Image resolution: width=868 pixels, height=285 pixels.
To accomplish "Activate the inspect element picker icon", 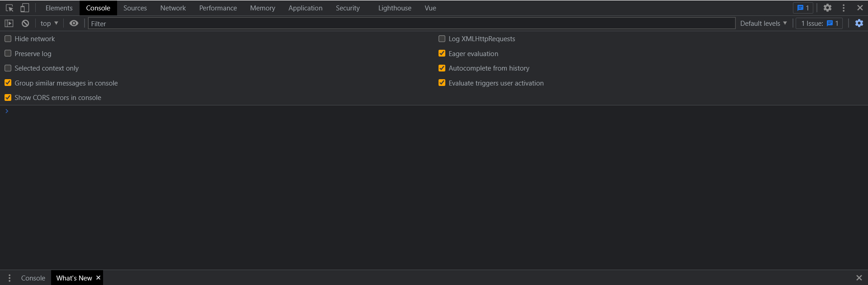I will tap(9, 8).
